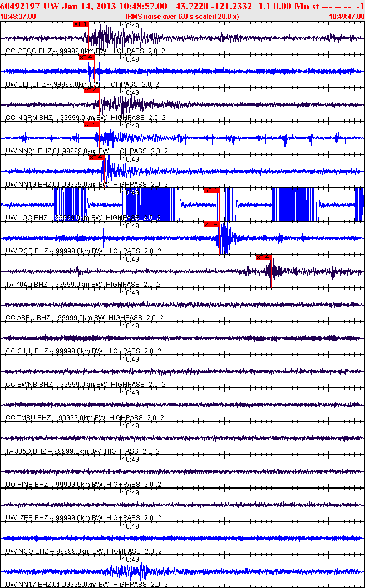Click the 10:49 minute label on the CPCO trace
Viewport: 365px width, 588px height.
131,26
